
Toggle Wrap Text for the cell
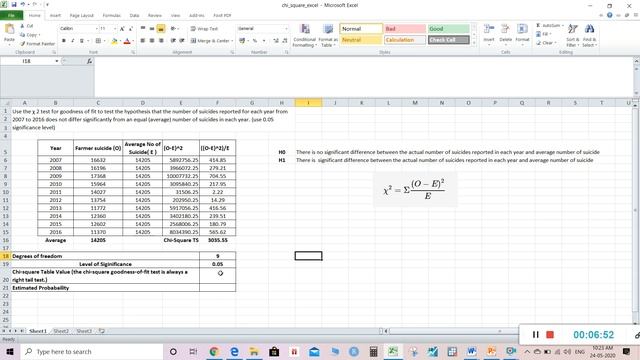point(204,29)
